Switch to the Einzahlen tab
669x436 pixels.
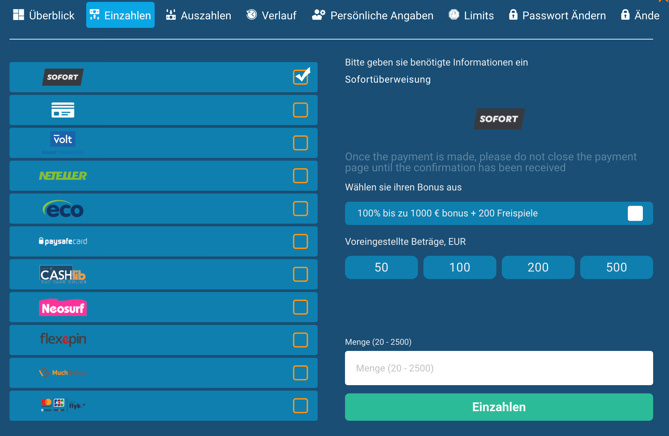[120, 15]
